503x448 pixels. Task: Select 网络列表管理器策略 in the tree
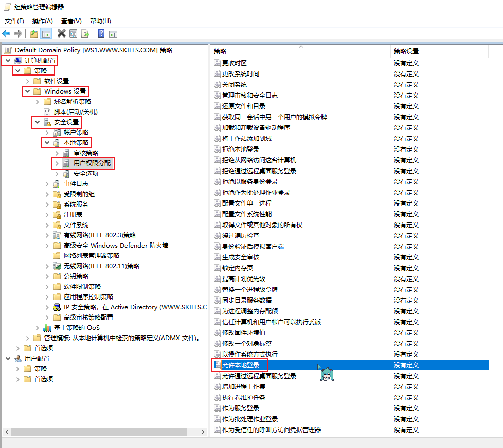[x=92, y=256]
